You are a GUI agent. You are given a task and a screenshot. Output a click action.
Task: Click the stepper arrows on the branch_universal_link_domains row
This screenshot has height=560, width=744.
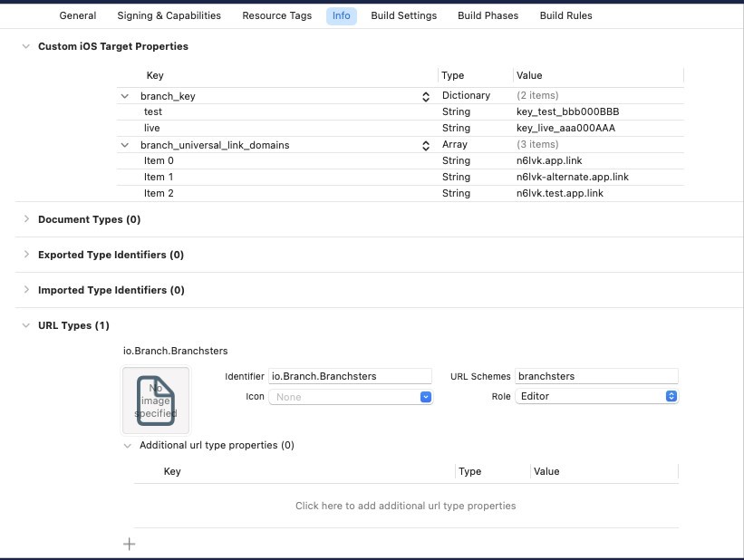426,145
